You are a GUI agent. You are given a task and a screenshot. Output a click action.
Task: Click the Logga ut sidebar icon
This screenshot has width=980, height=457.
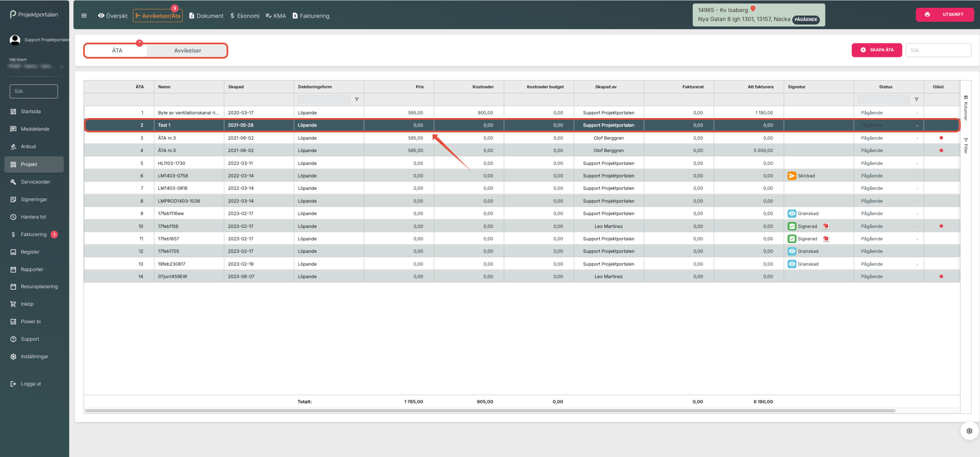tap(13, 384)
